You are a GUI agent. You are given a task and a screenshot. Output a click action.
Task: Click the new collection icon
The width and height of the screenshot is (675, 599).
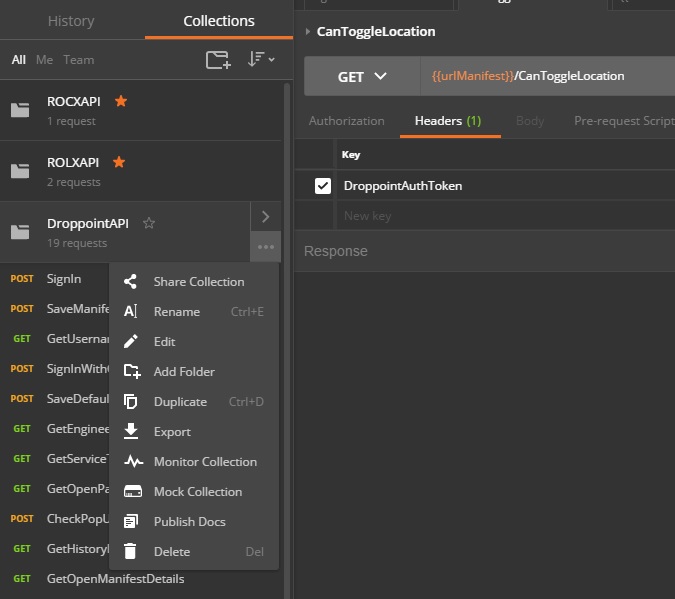(x=218, y=59)
